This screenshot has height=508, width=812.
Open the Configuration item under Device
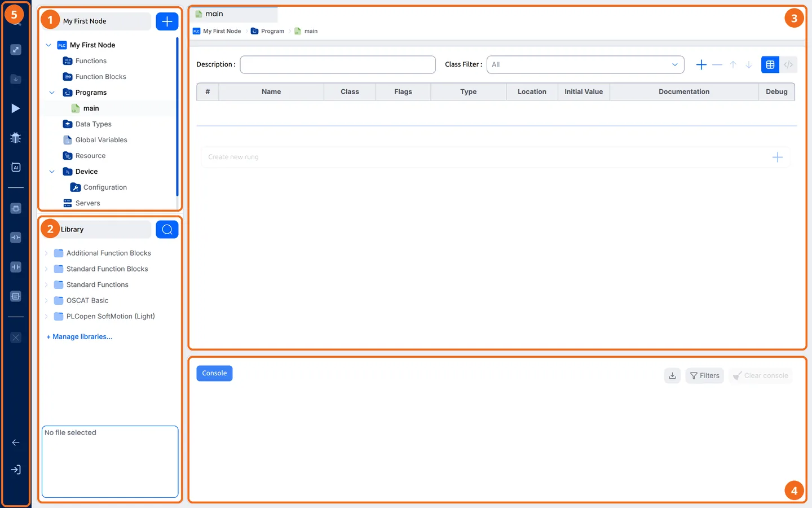99,187
